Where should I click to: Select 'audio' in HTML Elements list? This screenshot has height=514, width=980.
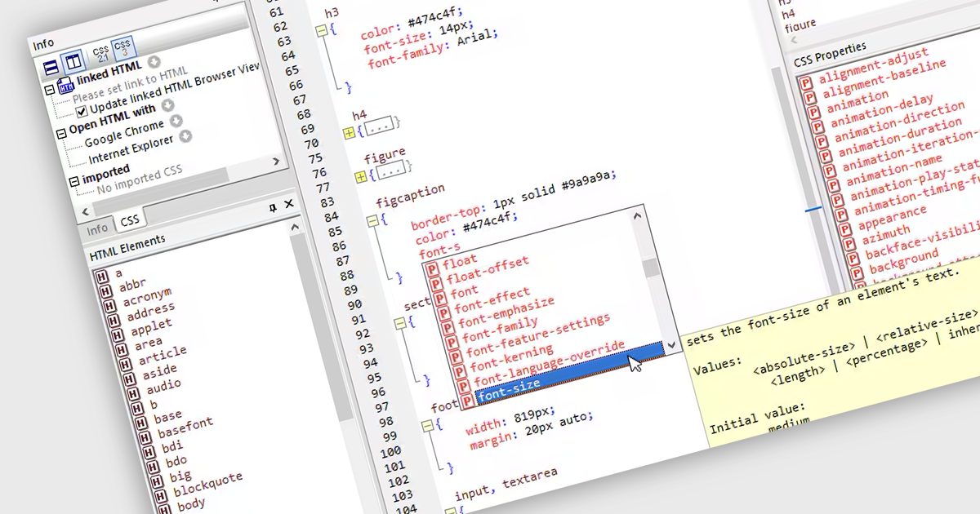pyautogui.click(x=163, y=387)
